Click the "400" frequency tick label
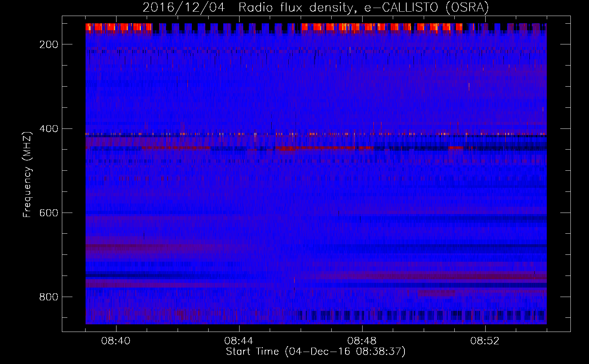The width and height of the screenshot is (589, 364). point(49,129)
